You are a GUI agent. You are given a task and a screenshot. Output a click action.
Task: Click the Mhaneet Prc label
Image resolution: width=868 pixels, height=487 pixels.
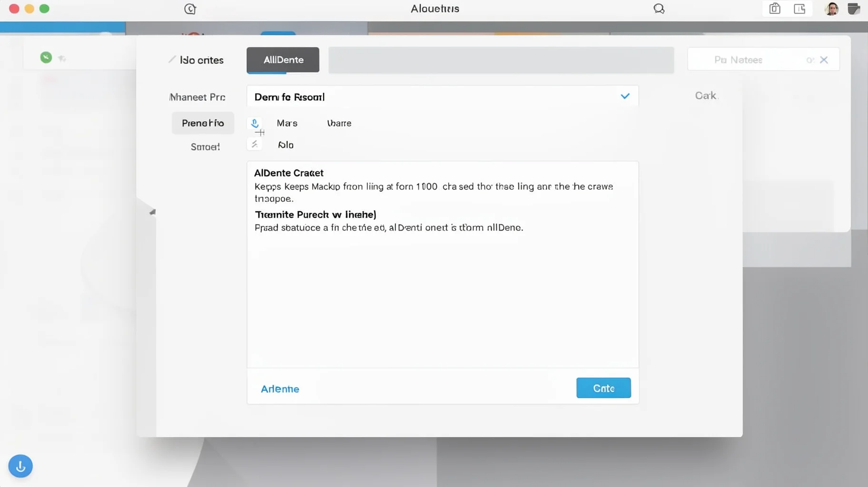[x=197, y=97]
